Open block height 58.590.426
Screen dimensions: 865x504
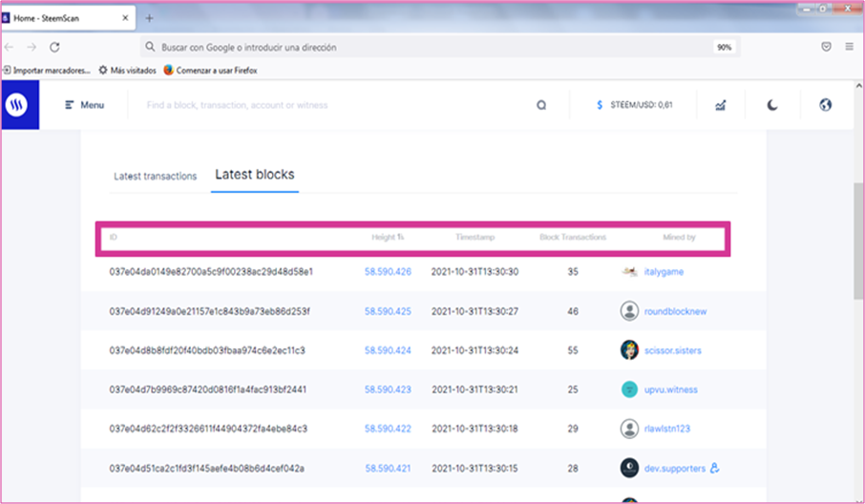(x=388, y=272)
